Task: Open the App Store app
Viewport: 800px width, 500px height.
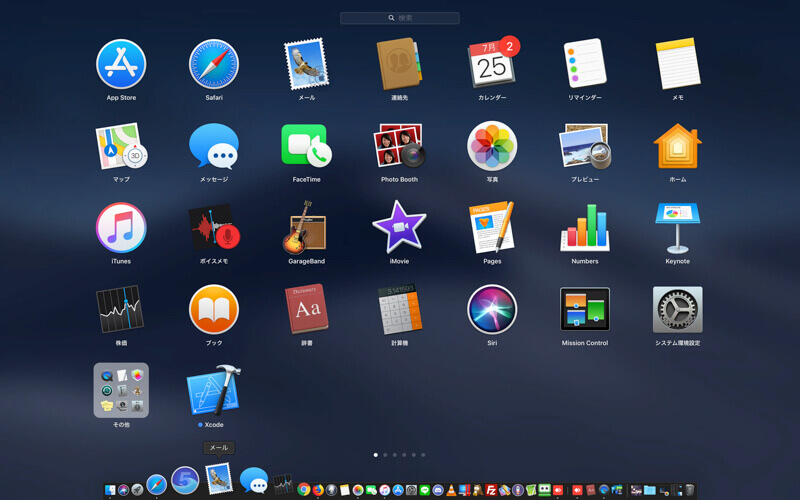Action: [x=121, y=64]
